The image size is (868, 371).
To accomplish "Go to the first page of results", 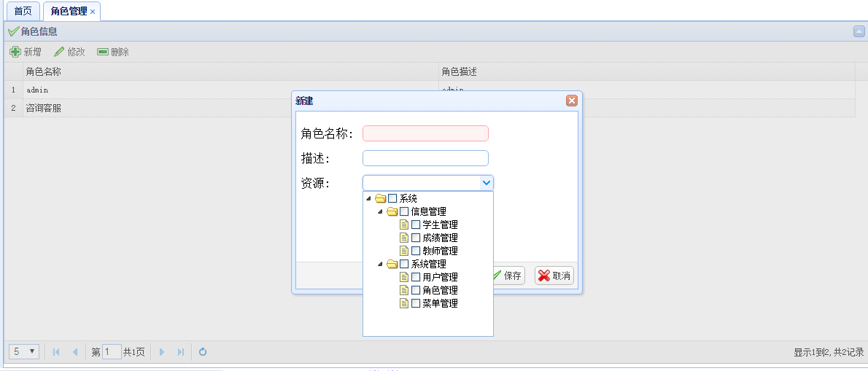I will [56, 351].
